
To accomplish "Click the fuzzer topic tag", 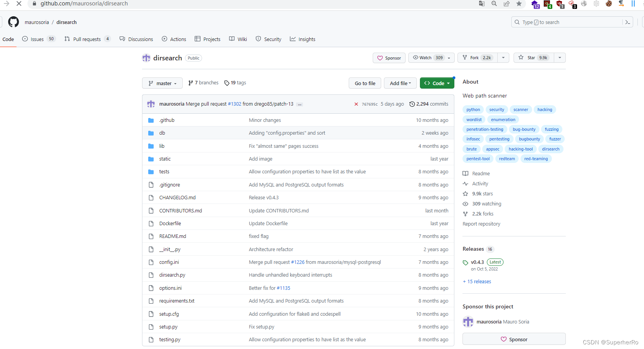I will tap(555, 139).
